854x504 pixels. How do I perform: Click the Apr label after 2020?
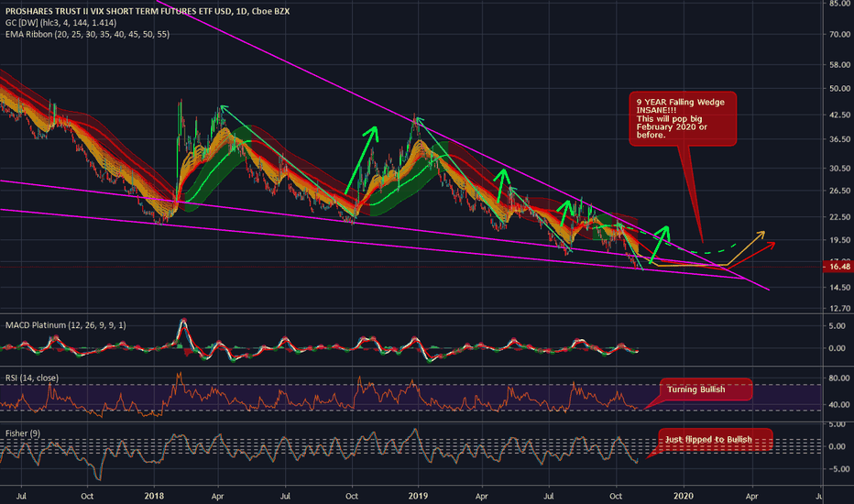751,496
